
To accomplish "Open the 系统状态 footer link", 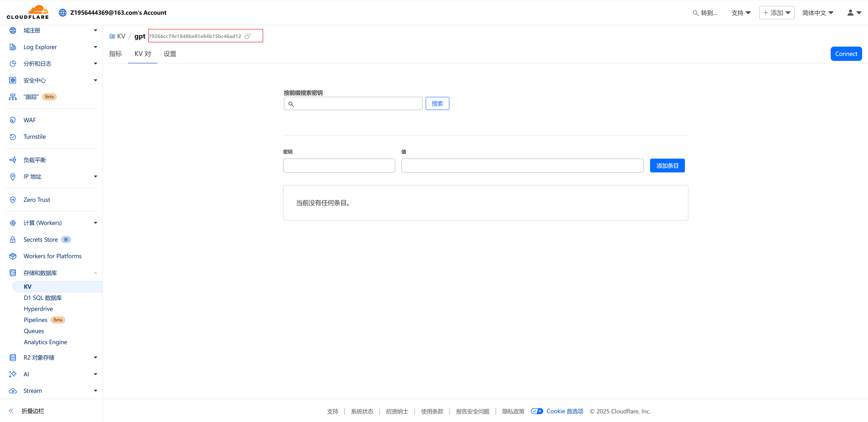I will [362, 411].
